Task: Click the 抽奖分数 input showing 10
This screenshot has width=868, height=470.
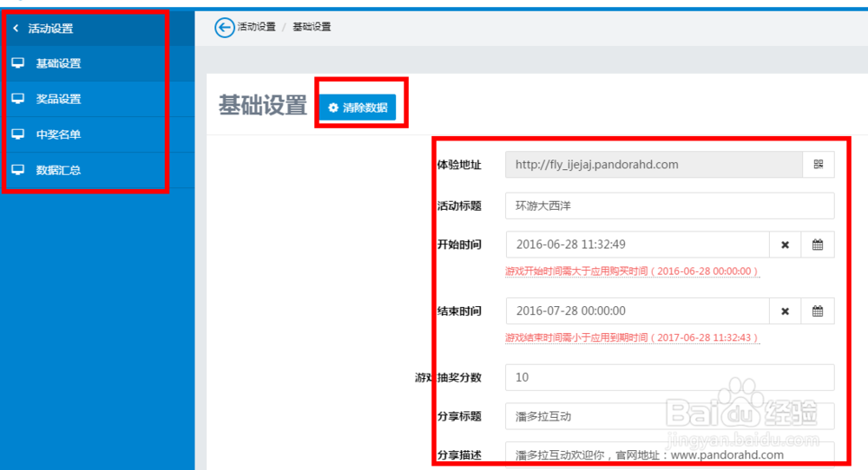Action: (670, 377)
